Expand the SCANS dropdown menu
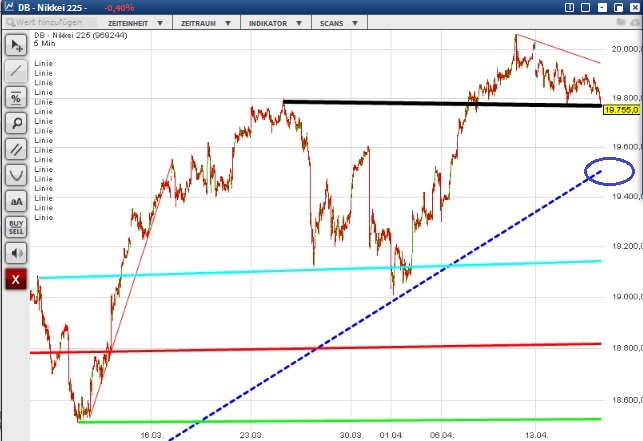This screenshot has height=441, width=643. point(339,23)
